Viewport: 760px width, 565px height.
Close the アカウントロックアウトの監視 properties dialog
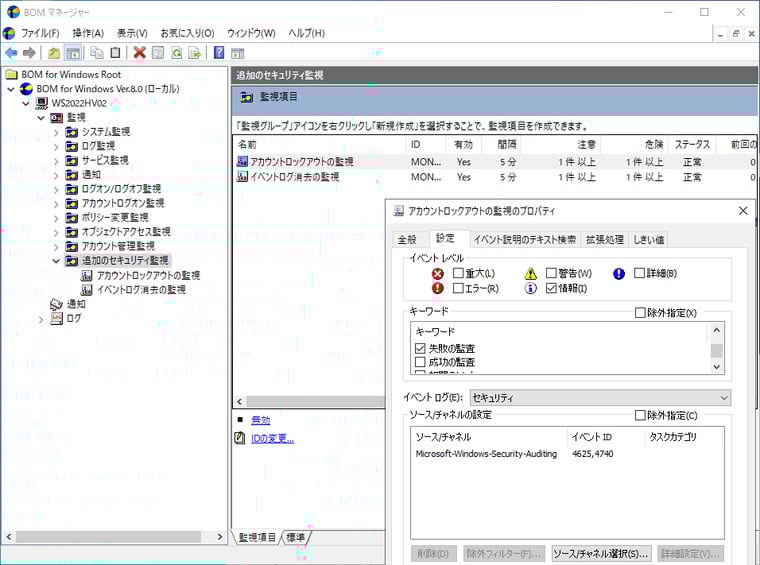(743, 211)
